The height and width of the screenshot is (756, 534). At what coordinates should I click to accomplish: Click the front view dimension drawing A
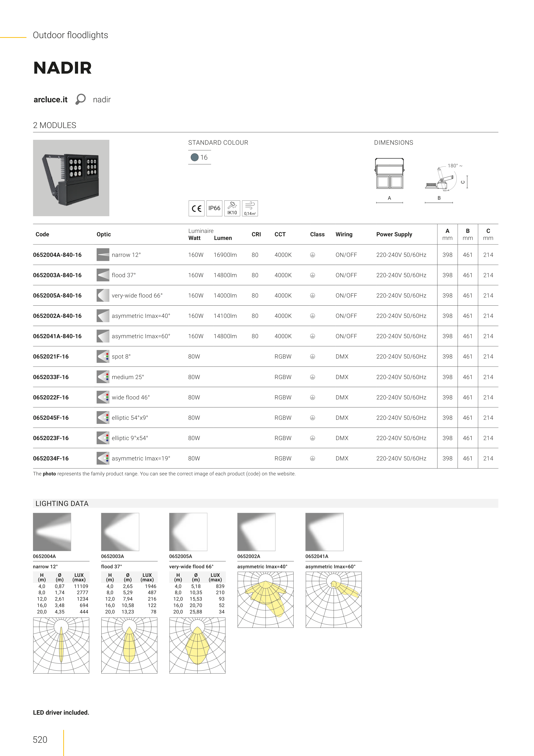[389, 174]
